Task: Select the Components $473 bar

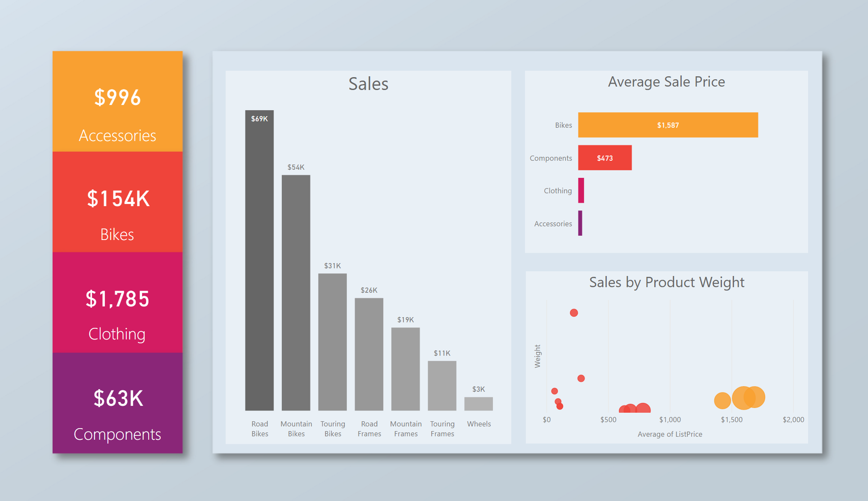Action: point(605,158)
